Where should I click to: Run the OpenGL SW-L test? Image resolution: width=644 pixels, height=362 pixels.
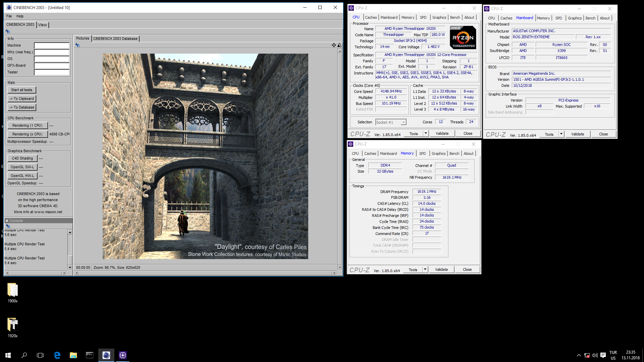(22, 167)
